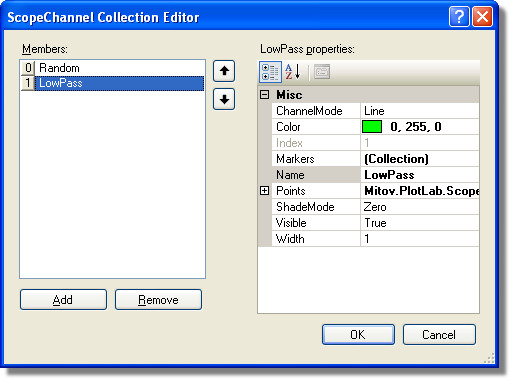Click the Remove button
510x380 pixels.
tap(158, 300)
